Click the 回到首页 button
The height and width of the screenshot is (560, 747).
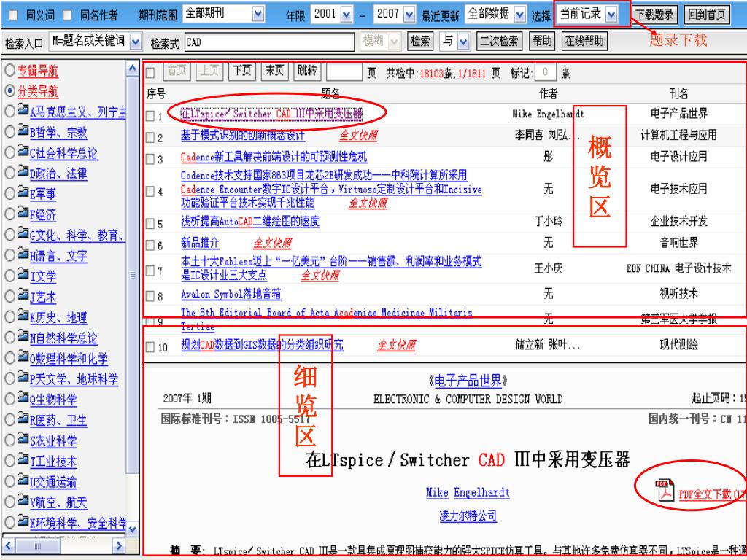[708, 15]
